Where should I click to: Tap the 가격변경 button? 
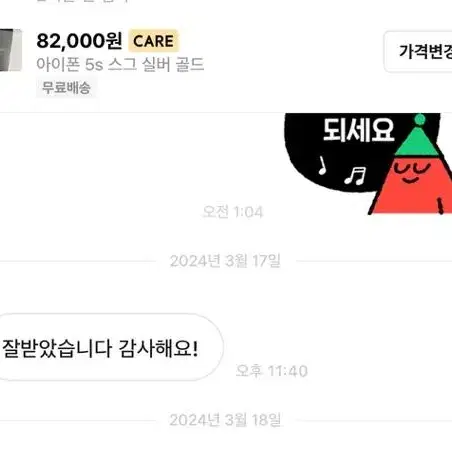click(419, 52)
